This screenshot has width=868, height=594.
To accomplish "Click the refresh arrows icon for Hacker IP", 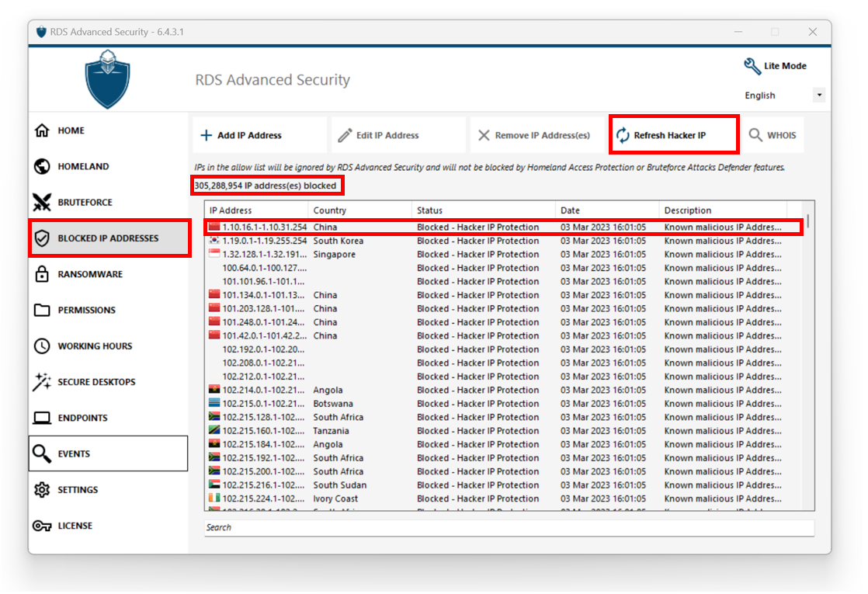I will [623, 136].
